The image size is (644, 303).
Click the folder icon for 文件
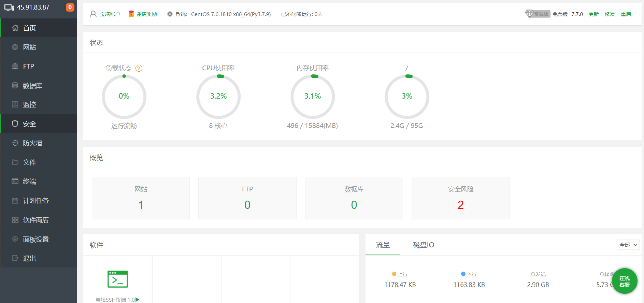tap(15, 162)
